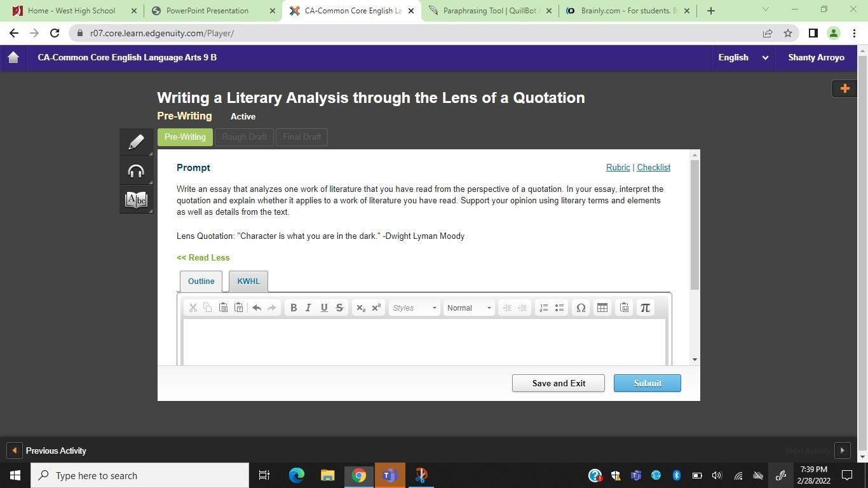The image size is (868, 488).
Task: Click inside the outline text editing area
Action: [x=424, y=342]
